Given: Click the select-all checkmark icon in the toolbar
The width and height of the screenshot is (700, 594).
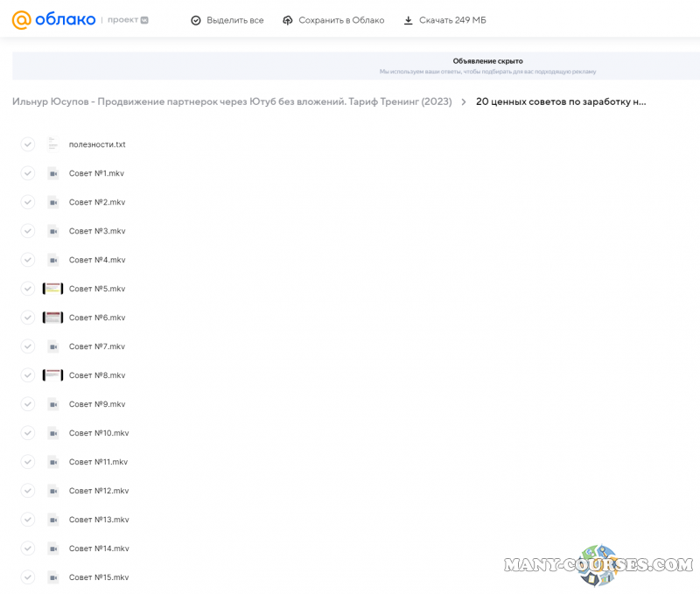Looking at the screenshot, I should [x=196, y=20].
